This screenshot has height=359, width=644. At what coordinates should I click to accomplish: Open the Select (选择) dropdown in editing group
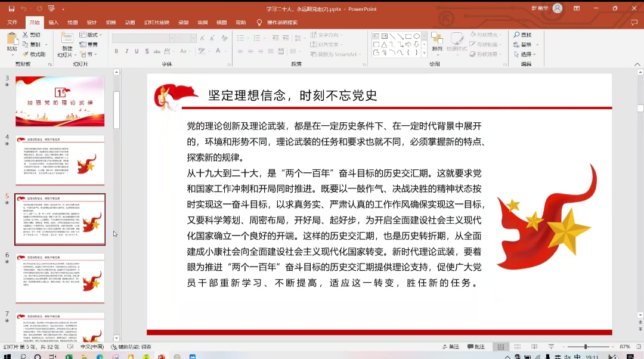coord(524,54)
